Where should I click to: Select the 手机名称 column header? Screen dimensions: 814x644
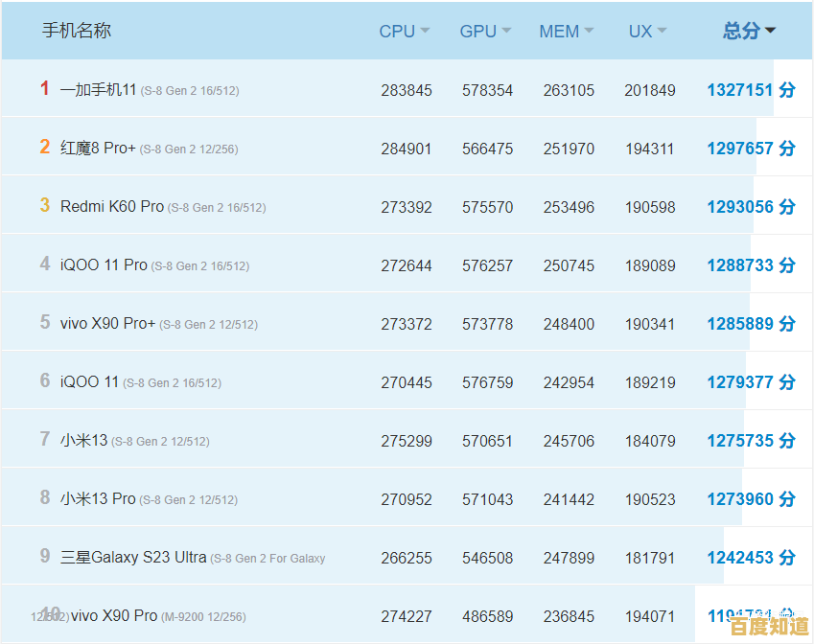(x=77, y=31)
